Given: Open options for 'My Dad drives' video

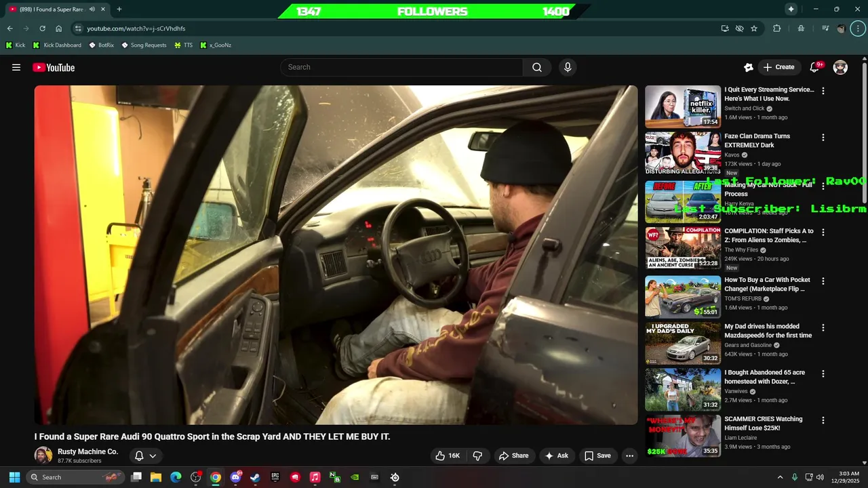Looking at the screenshot, I should (823, 327).
